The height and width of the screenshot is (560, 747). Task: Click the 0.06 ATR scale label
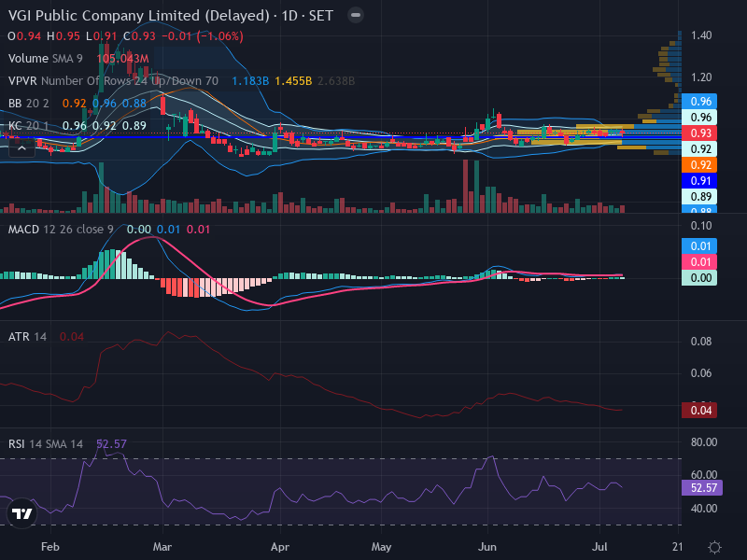701,372
